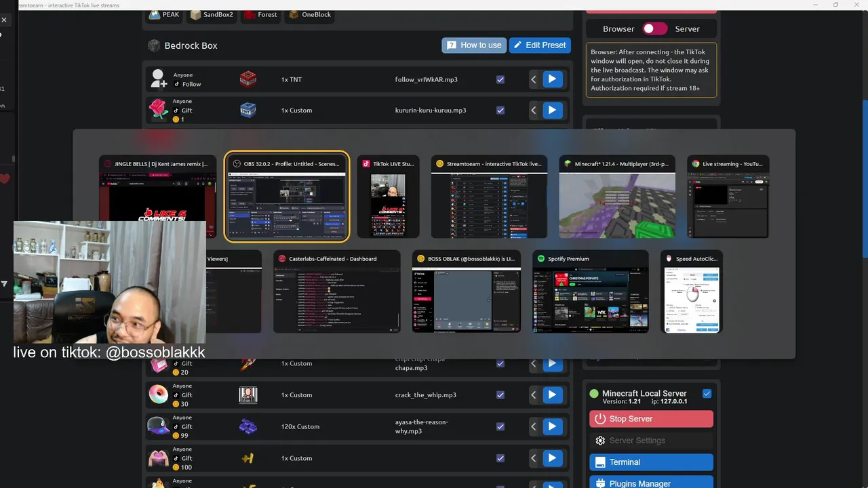Click the server ip 127.0.0.1 text

(x=674, y=401)
